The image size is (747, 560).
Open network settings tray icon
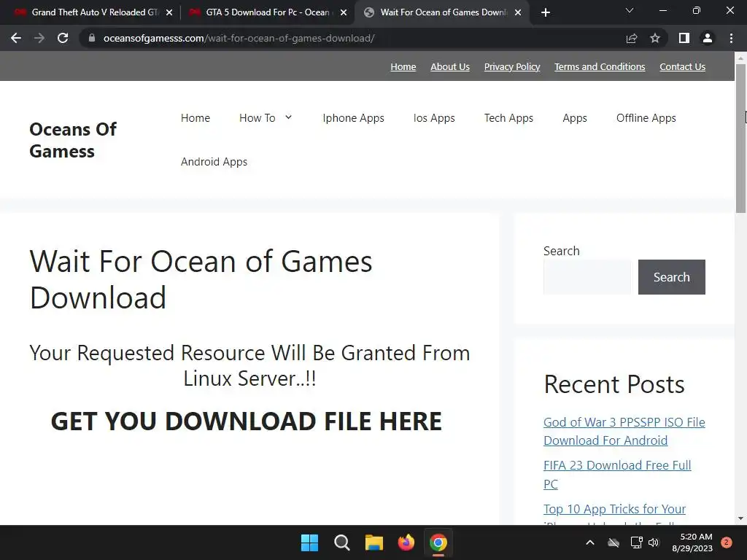click(x=636, y=542)
